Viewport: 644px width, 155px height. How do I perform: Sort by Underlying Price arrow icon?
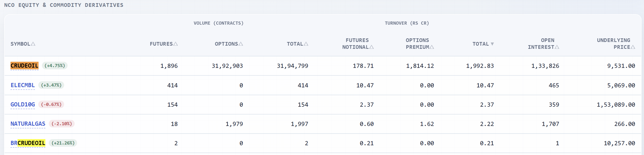click(633, 47)
